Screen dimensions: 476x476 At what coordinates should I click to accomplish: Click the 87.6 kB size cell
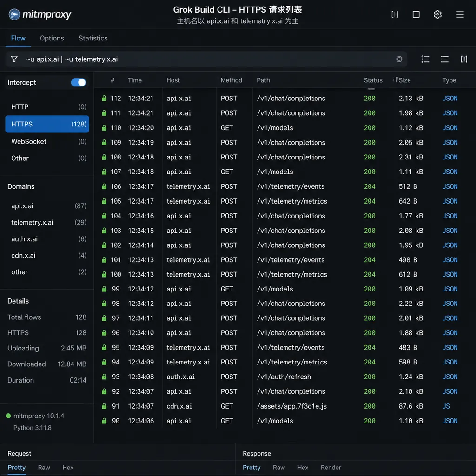(x=411, y=406)
